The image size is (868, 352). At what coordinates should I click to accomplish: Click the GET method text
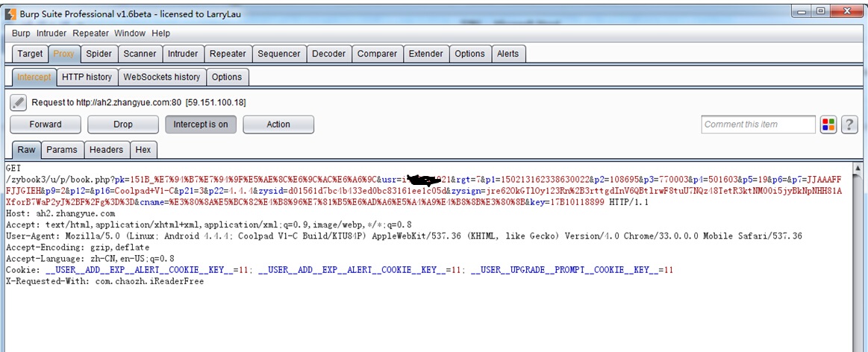[x=12, y=168]
